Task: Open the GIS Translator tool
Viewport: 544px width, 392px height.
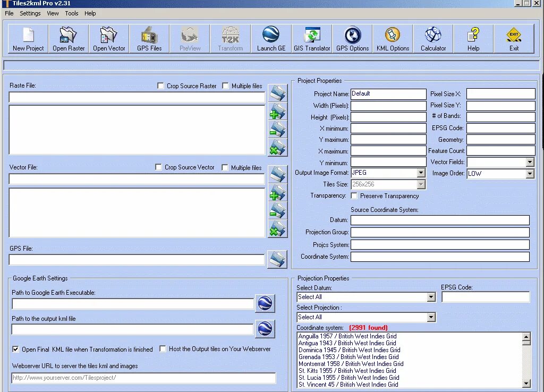Action: pyautogui.click(x=311, y=38)
